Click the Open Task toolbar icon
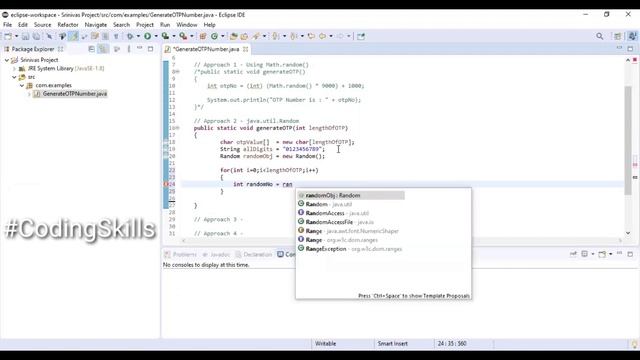 pyautogui.click(x=244, y=36)
